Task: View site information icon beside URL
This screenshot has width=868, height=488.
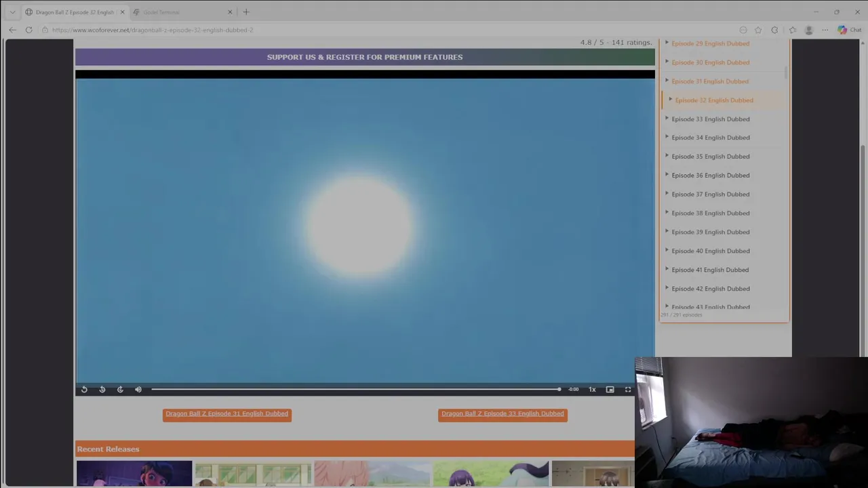Action: pyautogui.click(x=45, y=30)
